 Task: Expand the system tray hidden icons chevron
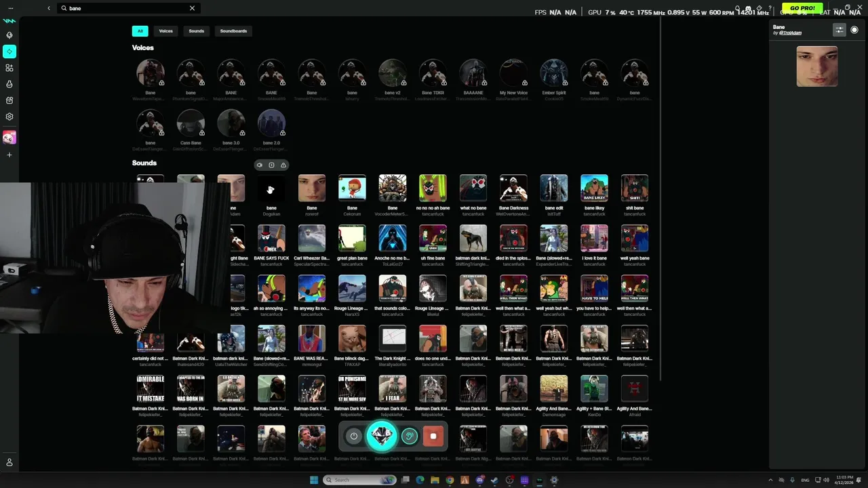coord(770,480)
